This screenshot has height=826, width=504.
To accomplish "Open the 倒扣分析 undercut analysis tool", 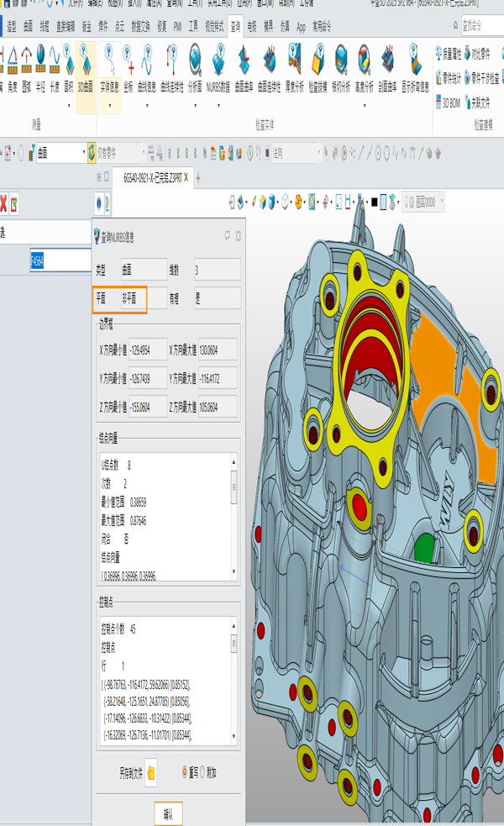I will coord(341,68).
